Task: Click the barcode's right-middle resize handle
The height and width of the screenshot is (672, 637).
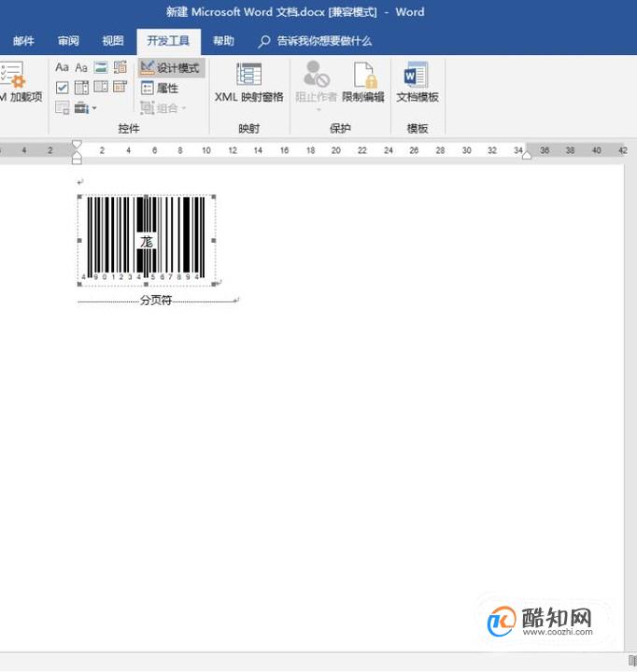Action: (214, 241)
